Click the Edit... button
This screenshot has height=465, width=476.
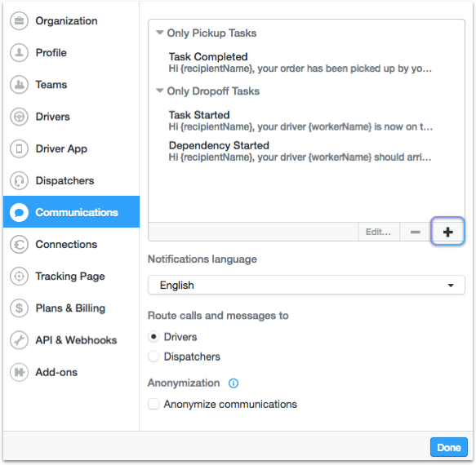coord(378,232)
